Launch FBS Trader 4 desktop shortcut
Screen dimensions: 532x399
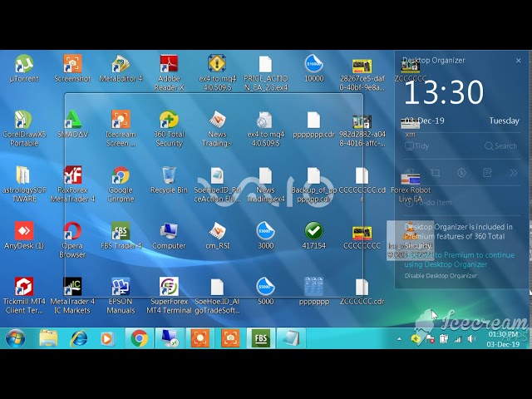tap(121, 232)
